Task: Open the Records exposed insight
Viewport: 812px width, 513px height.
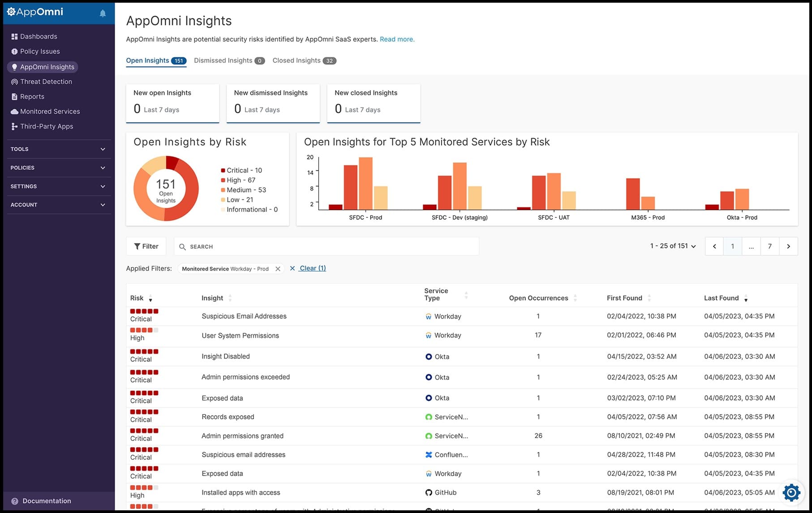Action: tap(228, 417)
